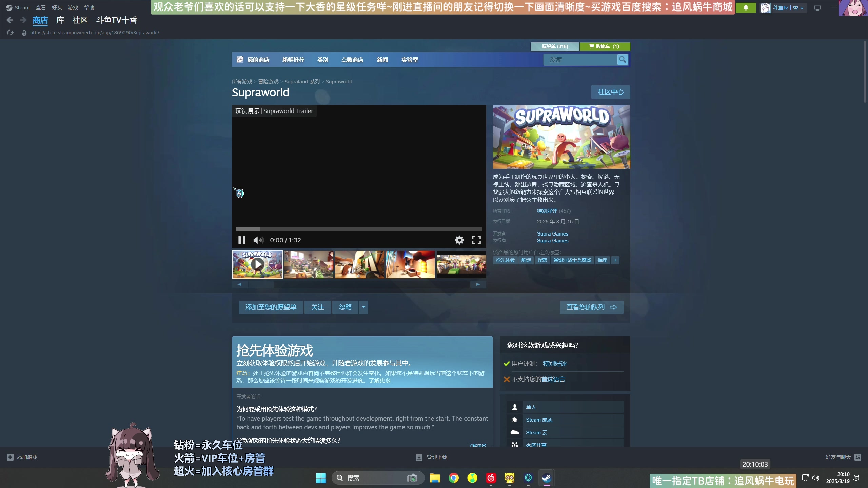Open 愿望单 (316) button

point(555,46)
